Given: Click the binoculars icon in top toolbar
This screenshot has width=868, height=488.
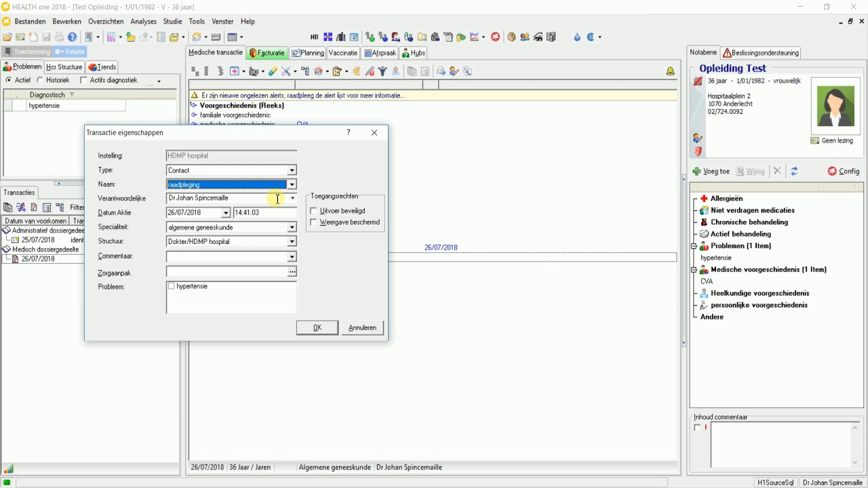Looking at the screenshot, I should [435, 37].
